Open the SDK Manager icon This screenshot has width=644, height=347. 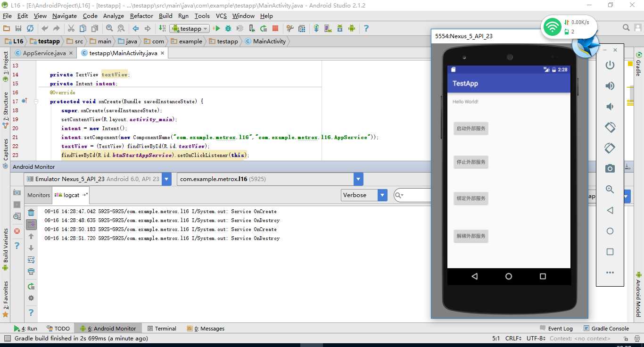[x=340, y=28]
